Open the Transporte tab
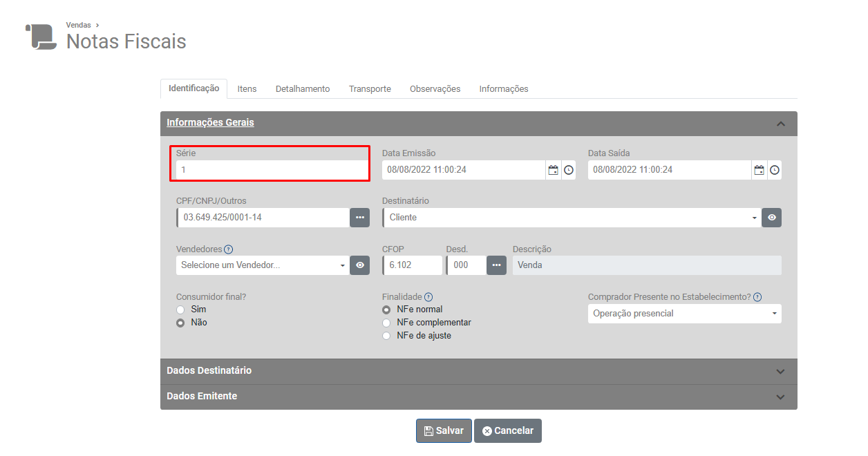868x456 pixels. click(x=370, y=89)
